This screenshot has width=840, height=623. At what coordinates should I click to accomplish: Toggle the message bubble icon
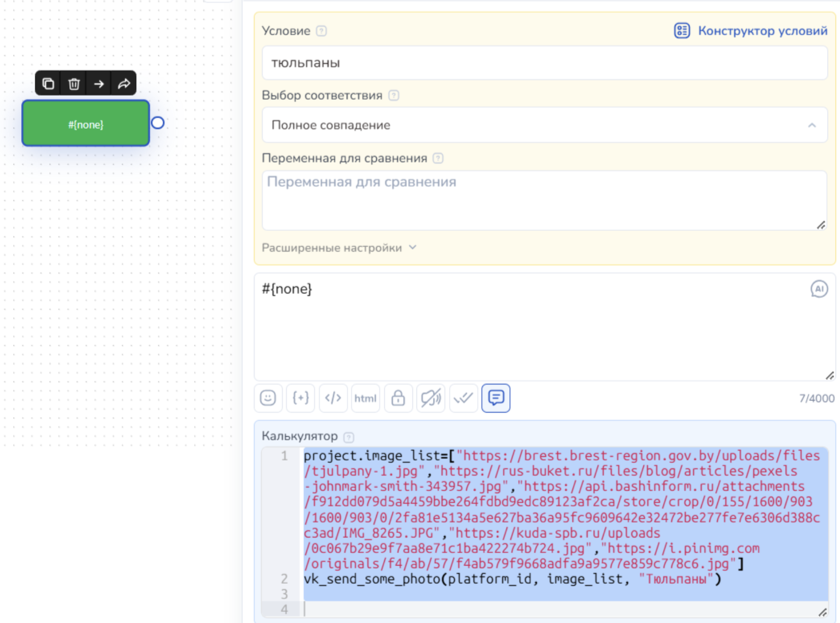(496, 398)
